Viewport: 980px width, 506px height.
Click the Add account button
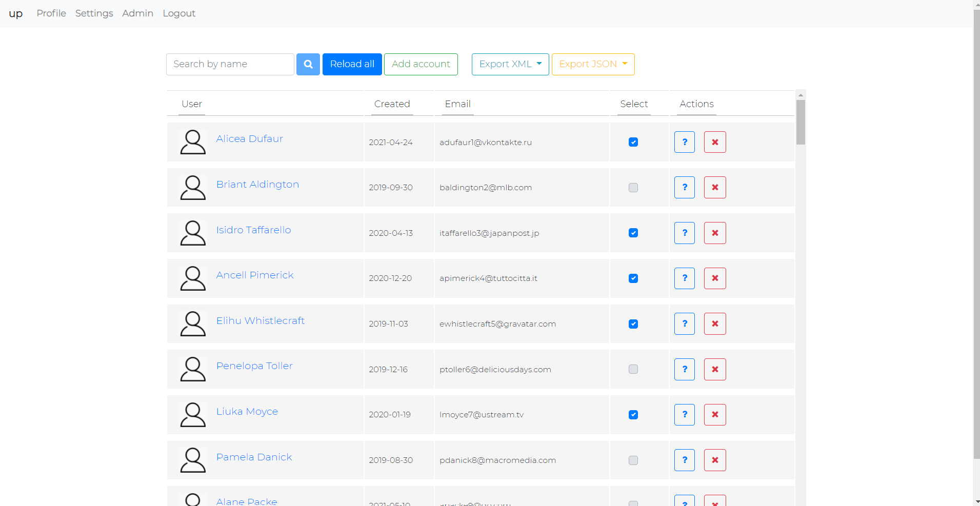[421, 64]
